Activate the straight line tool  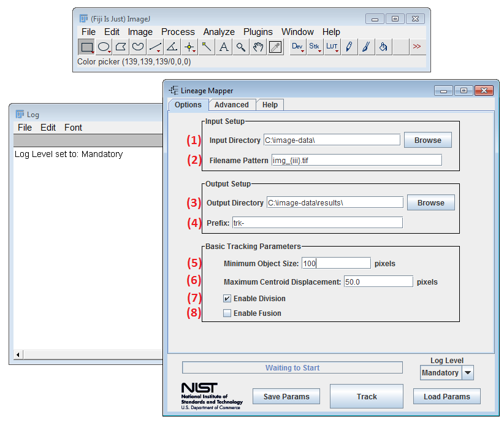pyautogui.click(x=155, y=47)
